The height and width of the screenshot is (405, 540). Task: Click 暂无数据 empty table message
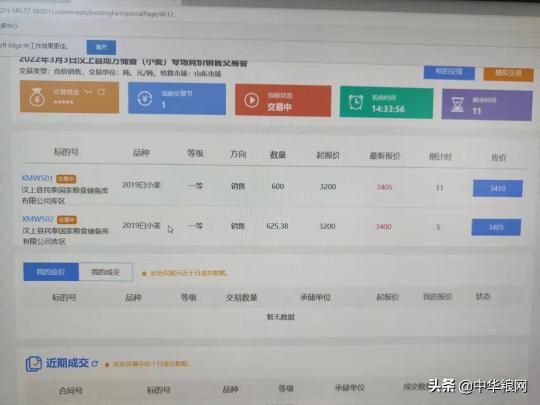281,317
